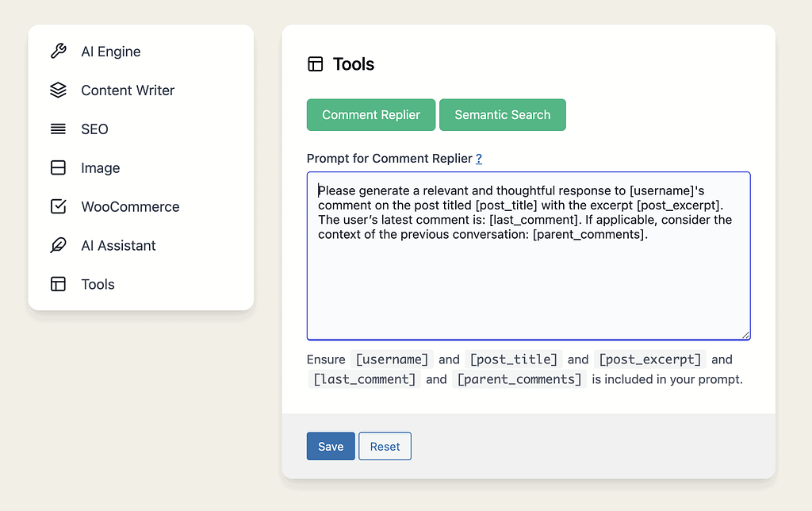Open the Comment Replier help link

(478, 159)
